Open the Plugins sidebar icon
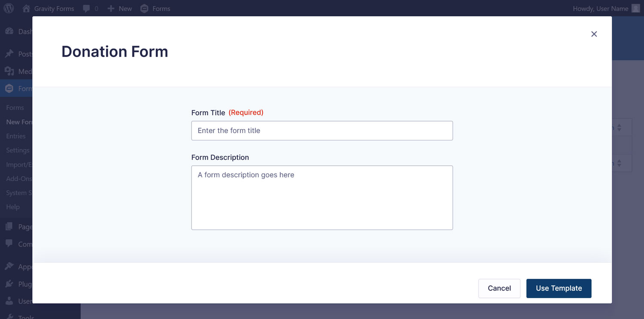 pyautogui.click(x=9, y=284)
